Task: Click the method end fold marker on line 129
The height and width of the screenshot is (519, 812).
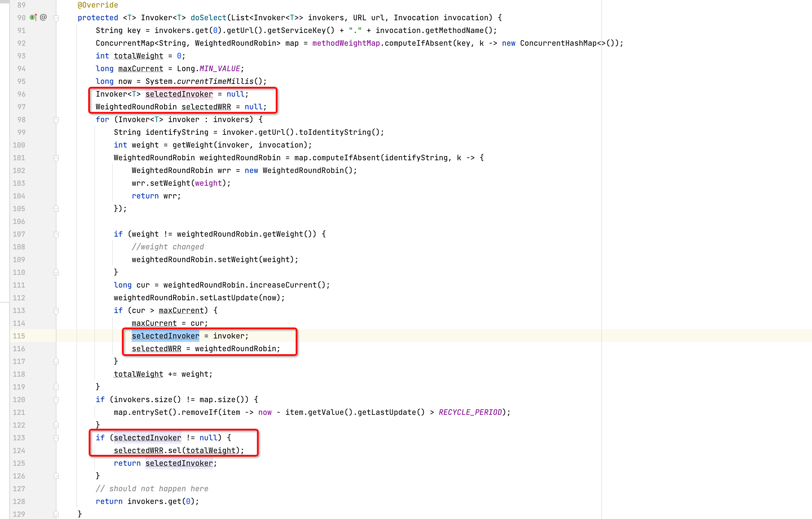Action: point(56,514)
